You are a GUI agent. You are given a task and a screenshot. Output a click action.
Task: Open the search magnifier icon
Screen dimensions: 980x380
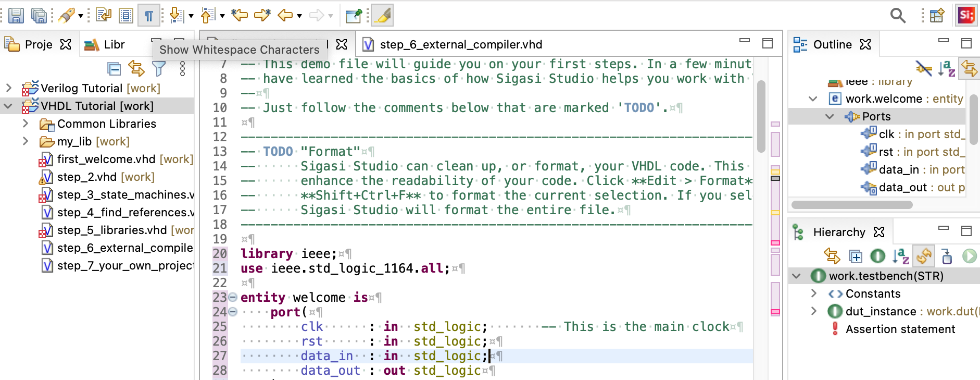coord(898,16)
